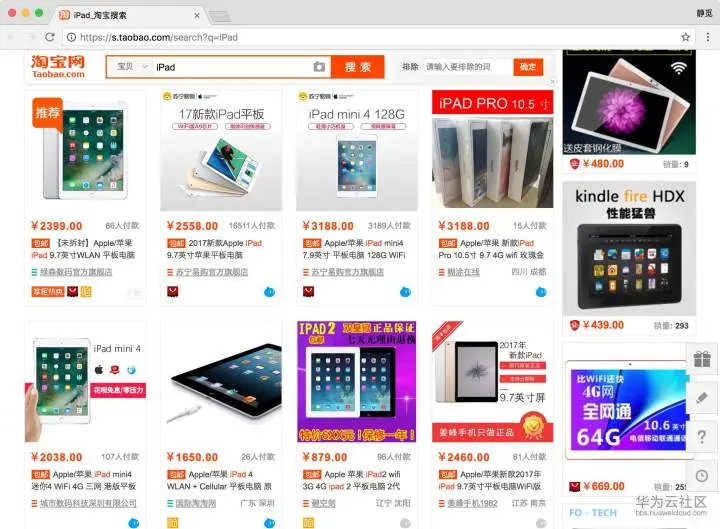The width and height of the screenshot is (720, 529).
Task: Click the 确定 confirm exclusion button
Action: [x=528, y=67]
